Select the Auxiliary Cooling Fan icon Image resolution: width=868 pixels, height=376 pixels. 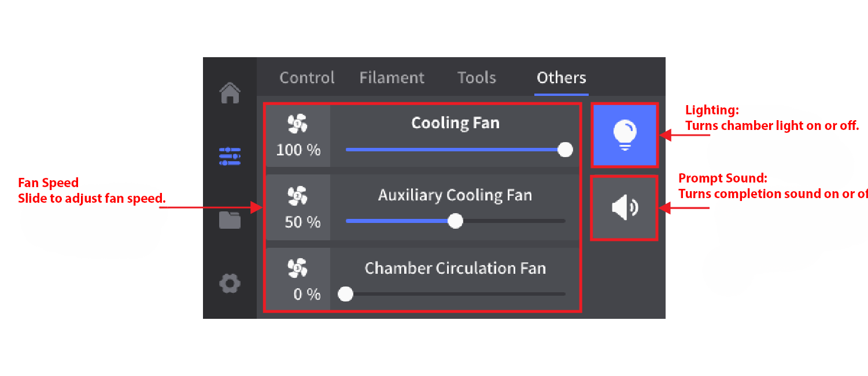pos(298,195)
